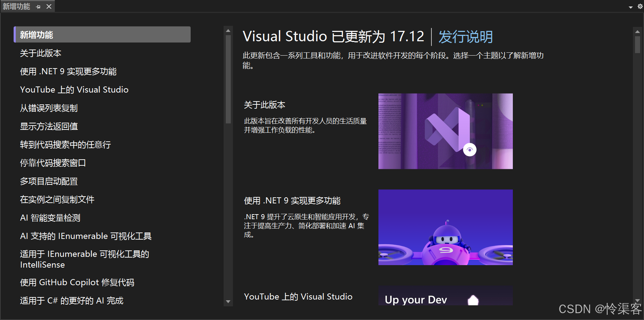Image resolution: width=644 pixels, height=320 pixels.
Task: Open 使用 GitHub Copilot 修复代码
Action: (77, 282)
